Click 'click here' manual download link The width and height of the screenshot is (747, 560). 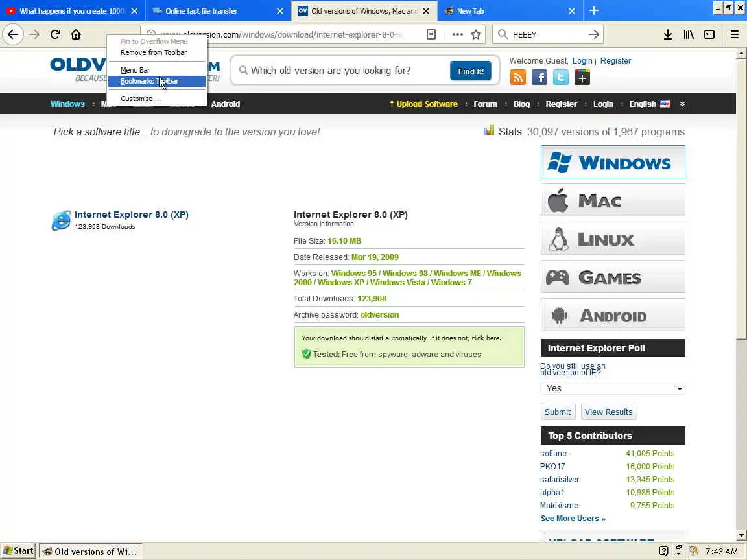tap(486, 338)
